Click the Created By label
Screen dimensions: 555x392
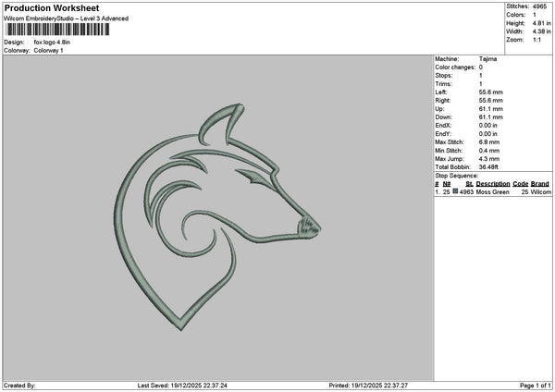19,386
